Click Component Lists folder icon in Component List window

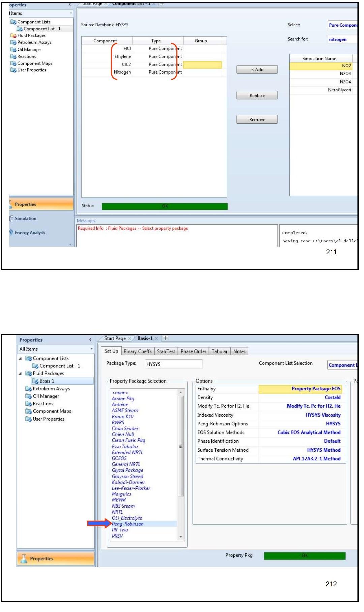[x=13, y=22]
